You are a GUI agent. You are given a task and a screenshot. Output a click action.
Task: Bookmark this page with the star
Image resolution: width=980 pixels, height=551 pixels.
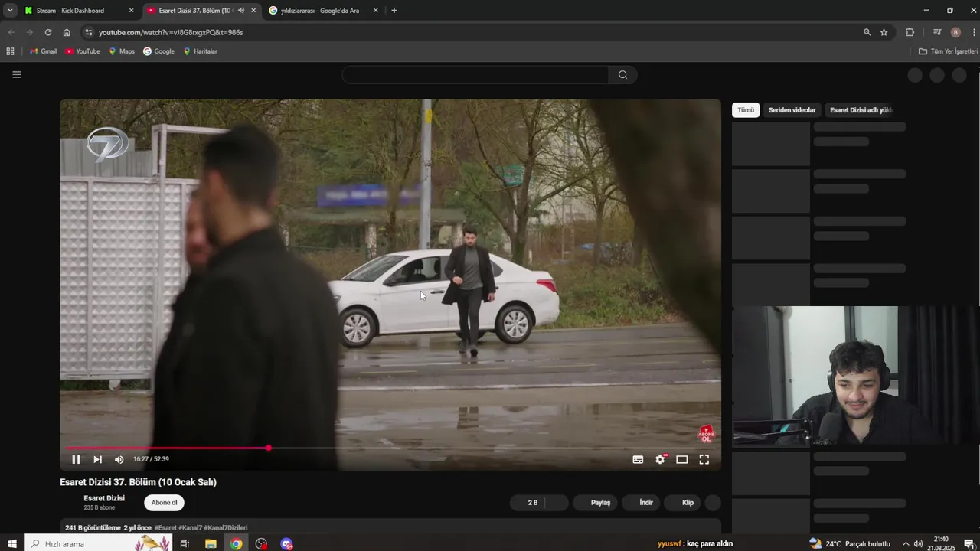pos(884,32)
